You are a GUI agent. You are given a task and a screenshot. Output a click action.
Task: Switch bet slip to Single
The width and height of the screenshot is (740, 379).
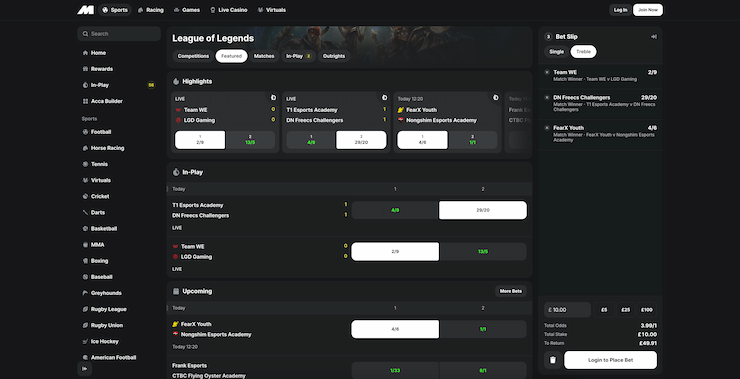click(x=556, y=52)
